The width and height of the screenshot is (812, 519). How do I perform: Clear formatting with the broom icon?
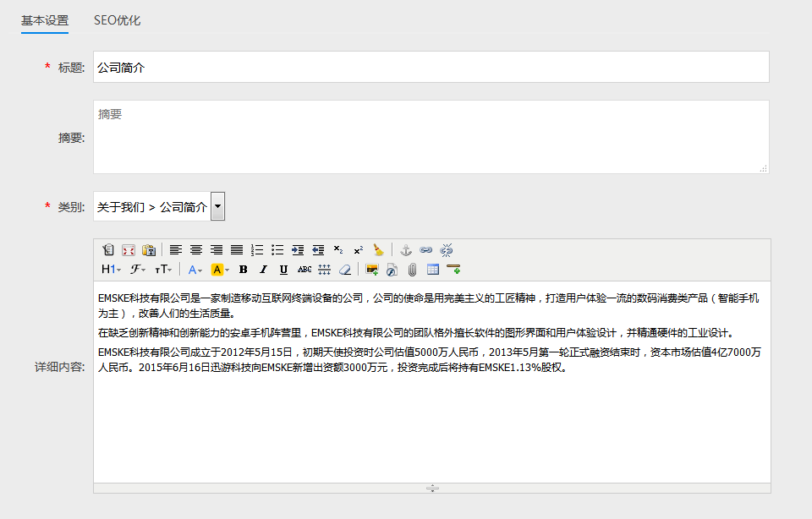378,250
